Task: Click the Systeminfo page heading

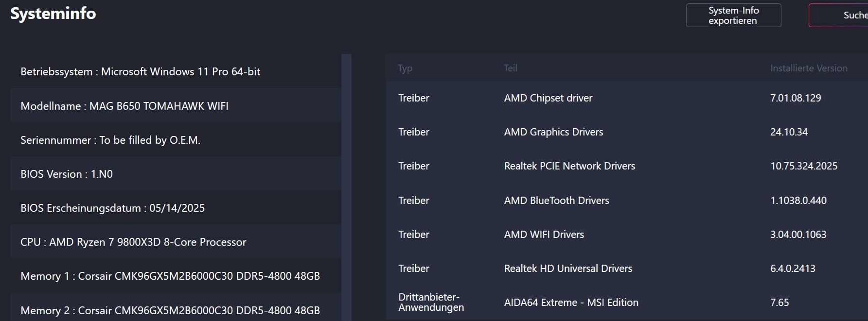Action: pyautogui.click(x=53, y=14)
